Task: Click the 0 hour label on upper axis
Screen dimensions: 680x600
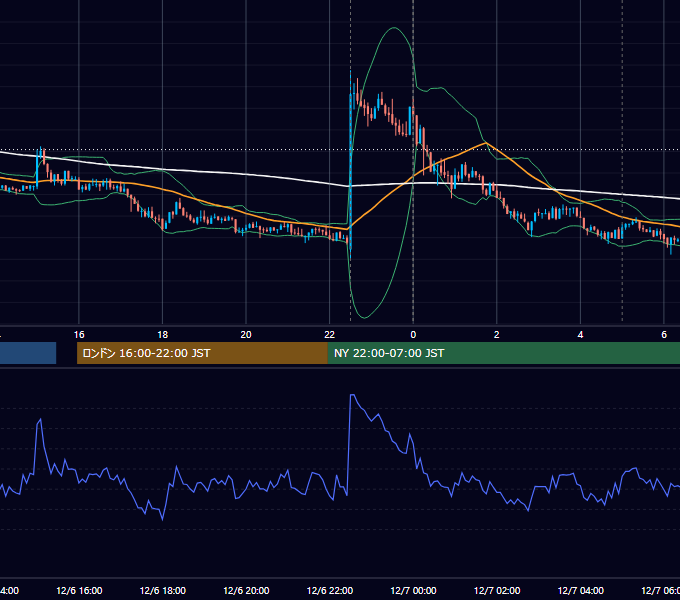Action: tap(413, 335)
